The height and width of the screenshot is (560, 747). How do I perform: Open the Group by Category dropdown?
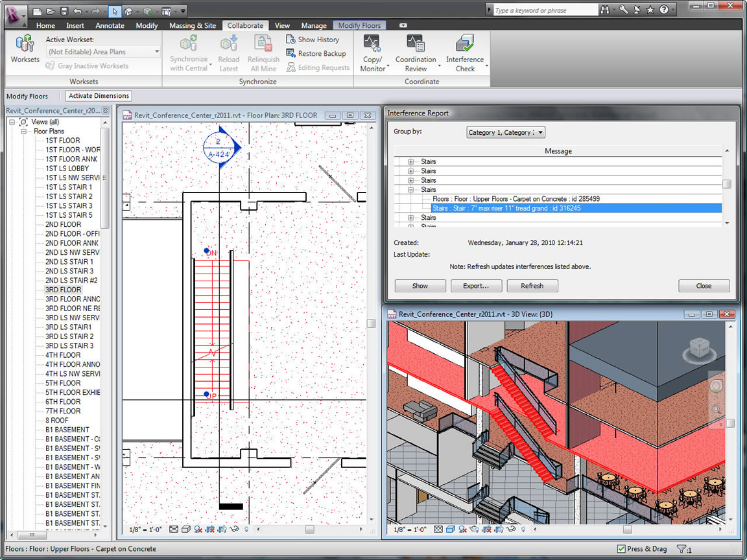505,132
